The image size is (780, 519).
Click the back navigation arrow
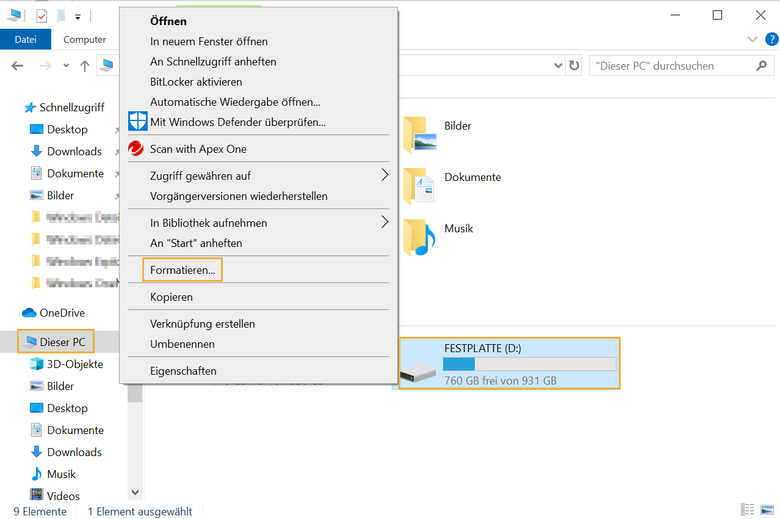(x=17, y=66)
